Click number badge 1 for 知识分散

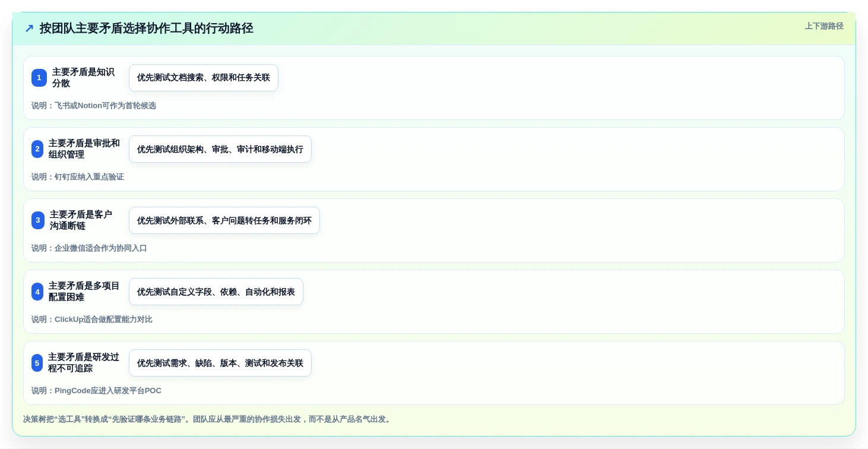point(39,78)
